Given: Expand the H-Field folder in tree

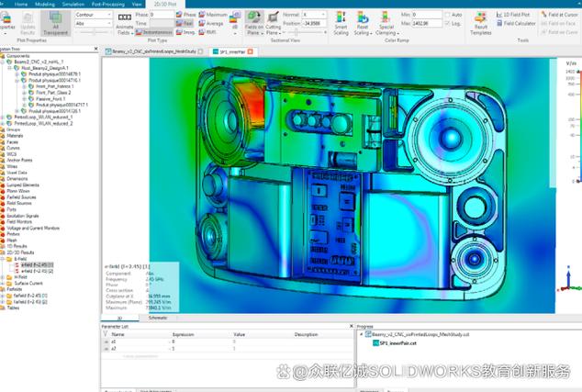Looking at the screenshot, I should tap(2, 277).
